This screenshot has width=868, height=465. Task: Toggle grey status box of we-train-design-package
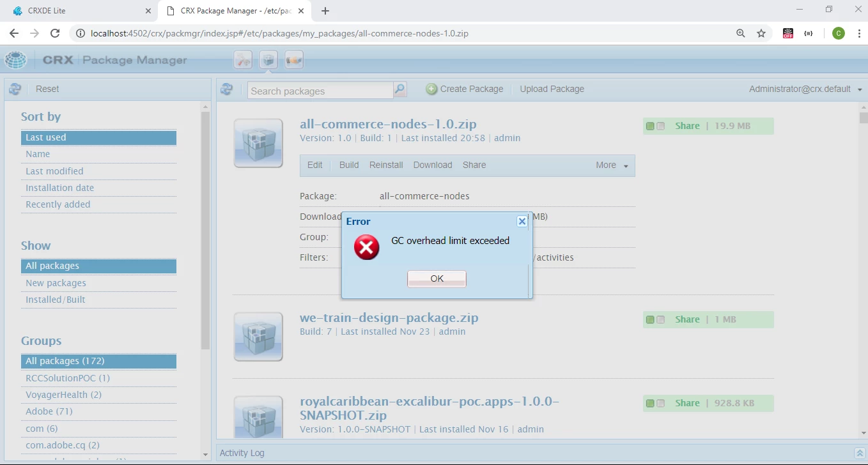tap(661, 320)
